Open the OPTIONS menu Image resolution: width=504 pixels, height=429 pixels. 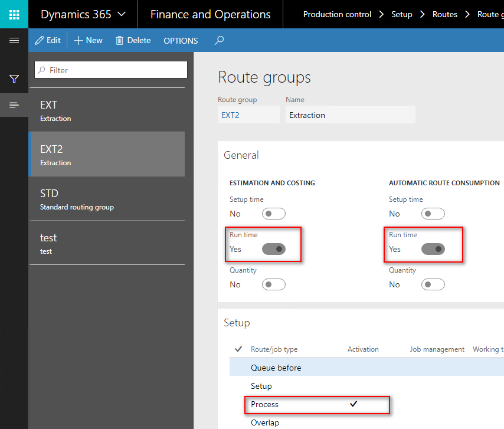click(x=181, y=40)
